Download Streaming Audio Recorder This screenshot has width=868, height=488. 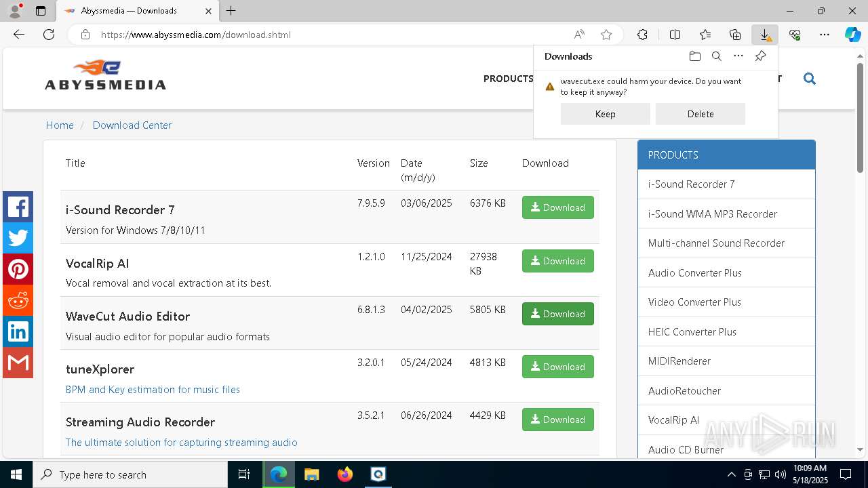(558, 420)
